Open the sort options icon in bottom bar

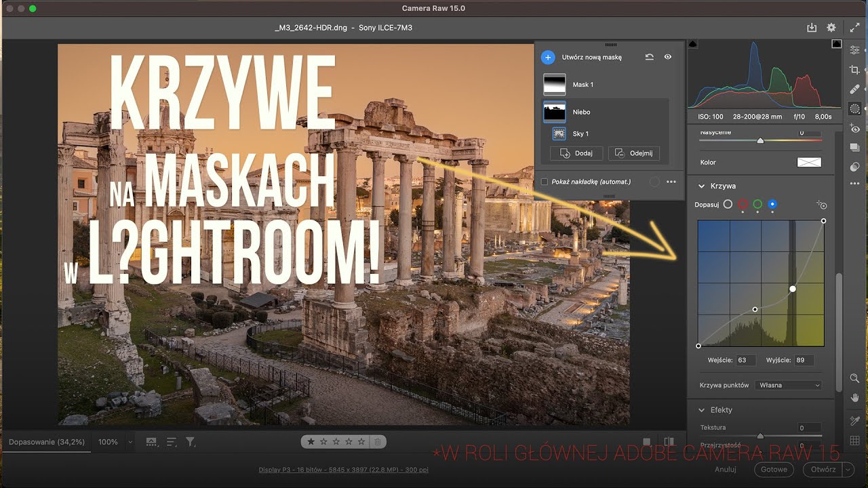tap(172, 442)
